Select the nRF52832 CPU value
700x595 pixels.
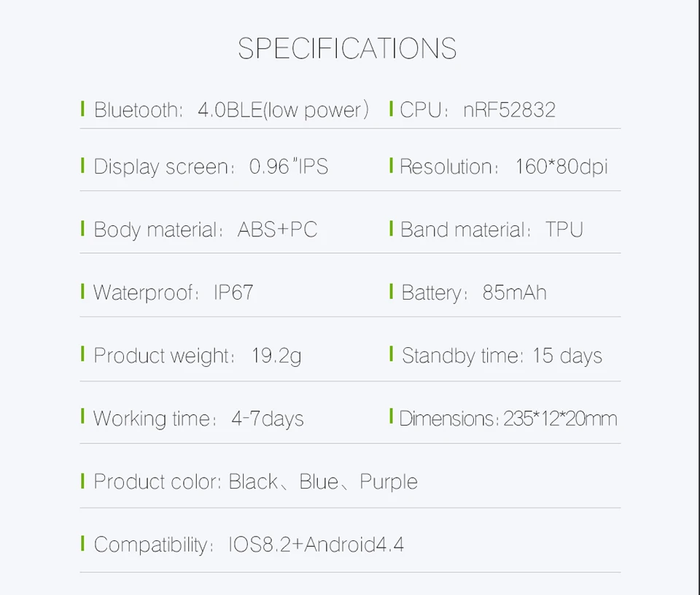click(510, 110)
